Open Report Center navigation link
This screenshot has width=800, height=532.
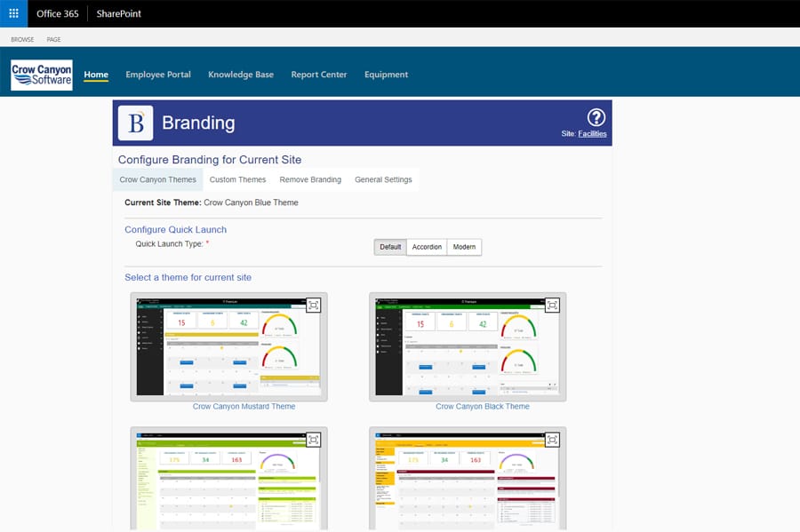(319, 75)
